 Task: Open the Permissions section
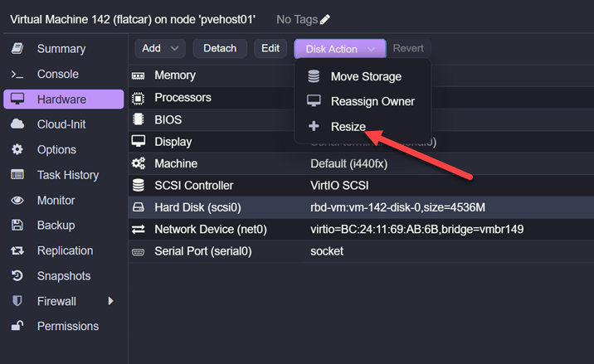coord(67,326)
